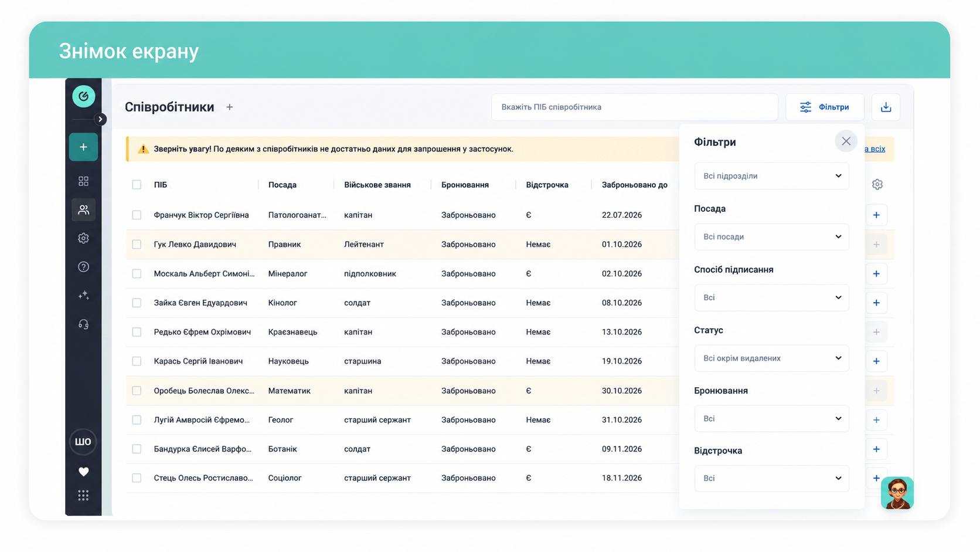This screenshot has width=980, height=552.
Task: Tick the checkbox for Франчук Віктор Сергіївна
Action: (137, 215)
